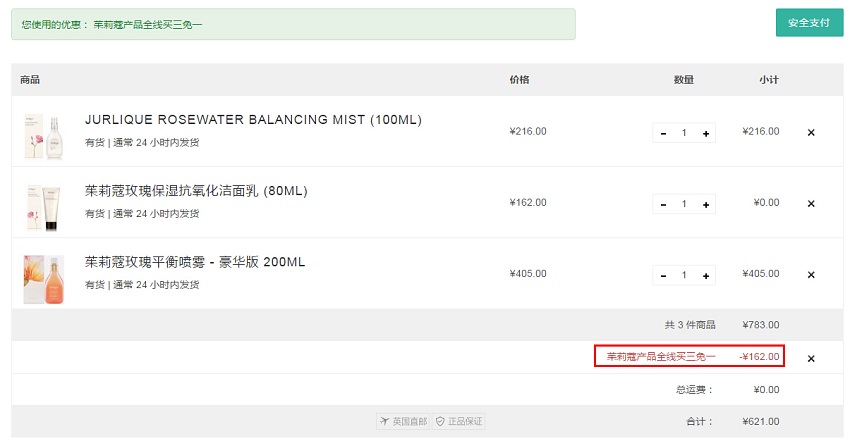850x441 pixels.
Task: Open the 洁面乳 80ML product thumbnail
Action: coord(44,207)
